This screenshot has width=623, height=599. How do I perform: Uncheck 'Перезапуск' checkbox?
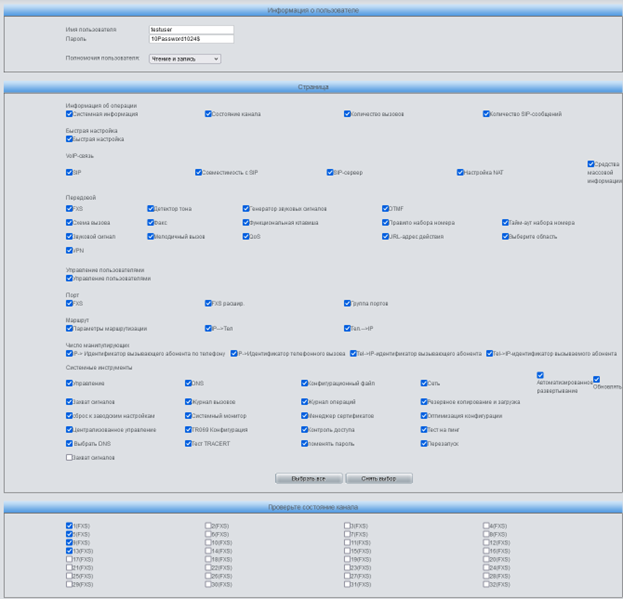(424, 444)
